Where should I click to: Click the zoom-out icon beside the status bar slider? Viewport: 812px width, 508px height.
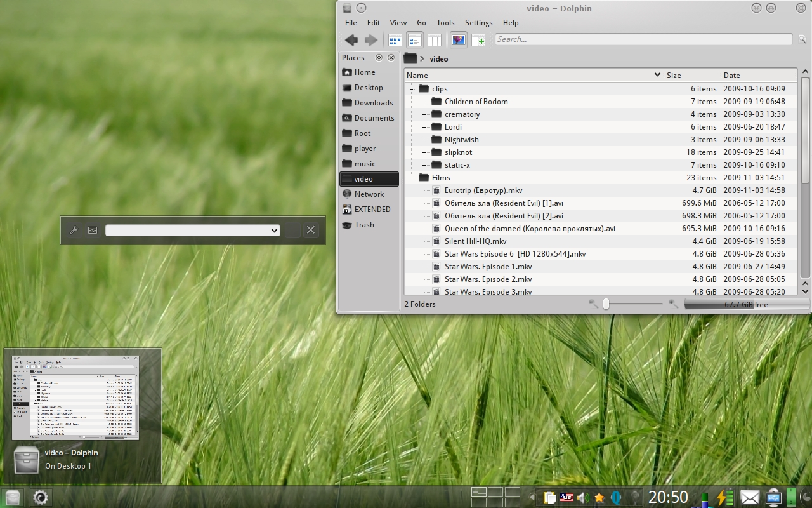[593, 304]
